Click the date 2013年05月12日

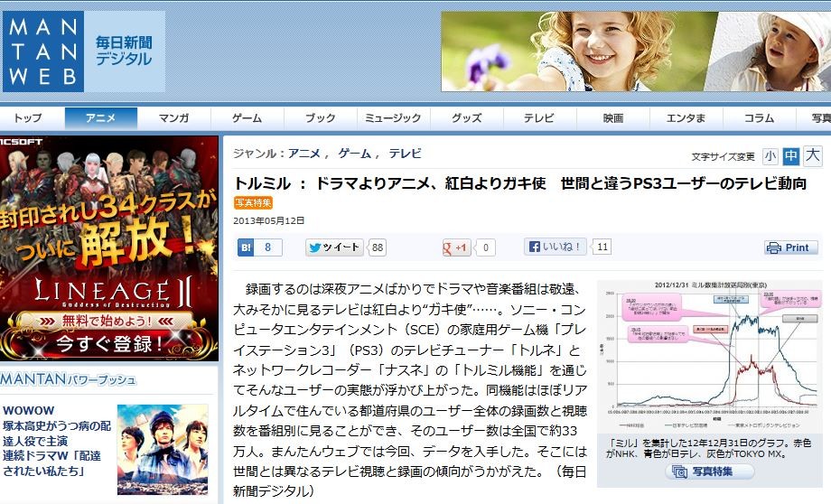pos(268,221)
